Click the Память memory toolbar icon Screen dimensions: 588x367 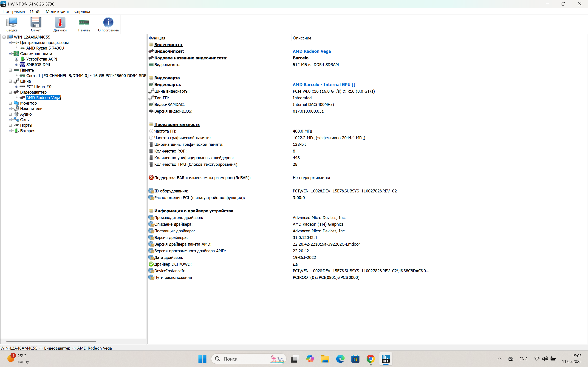point(84,22)
